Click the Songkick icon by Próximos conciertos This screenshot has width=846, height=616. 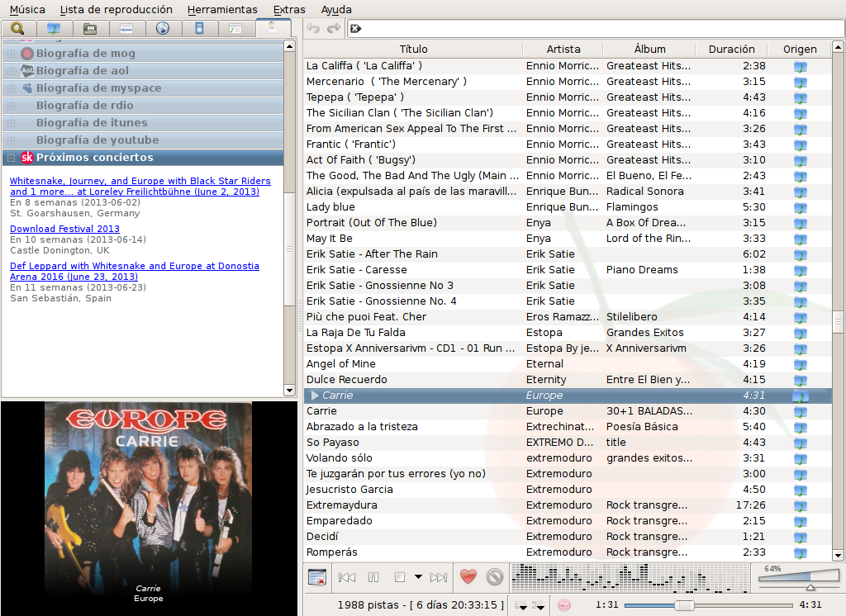tap(27, 157)
